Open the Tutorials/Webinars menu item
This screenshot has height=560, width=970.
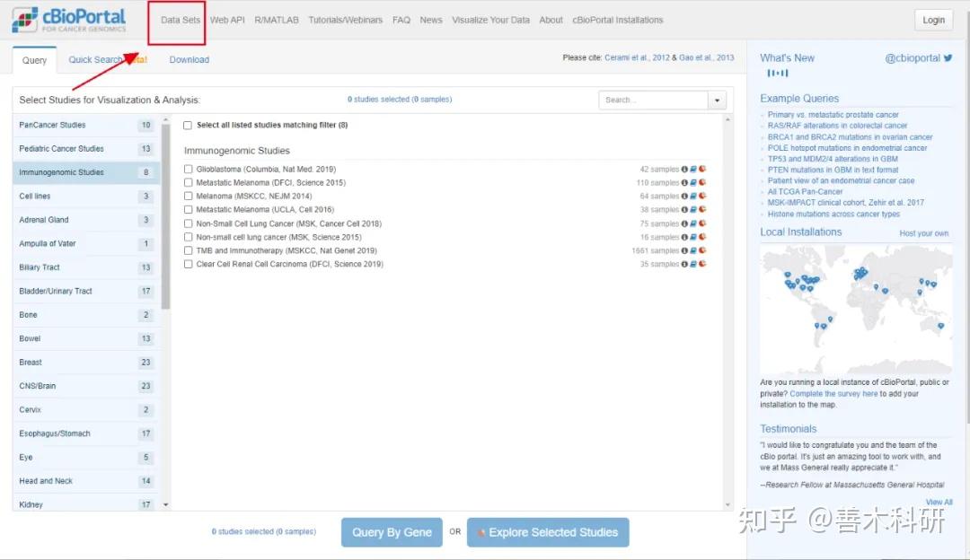[345, 21]
